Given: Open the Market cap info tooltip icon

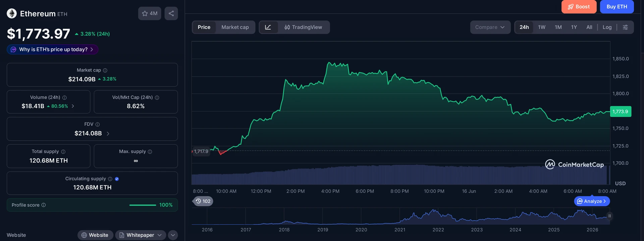Looking at the screenshot, I should tap(105, 70).
